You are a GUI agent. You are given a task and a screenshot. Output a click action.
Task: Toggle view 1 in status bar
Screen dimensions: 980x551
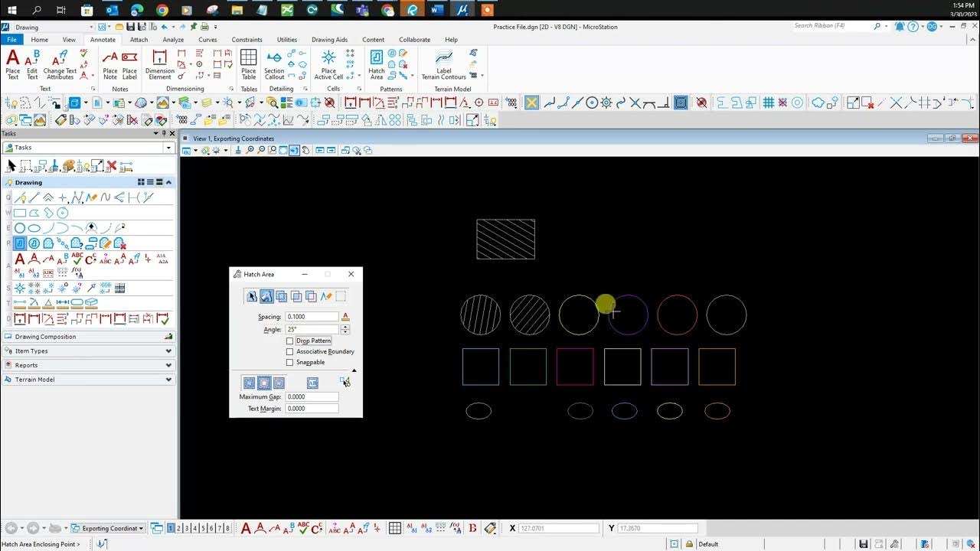(171, 528)
